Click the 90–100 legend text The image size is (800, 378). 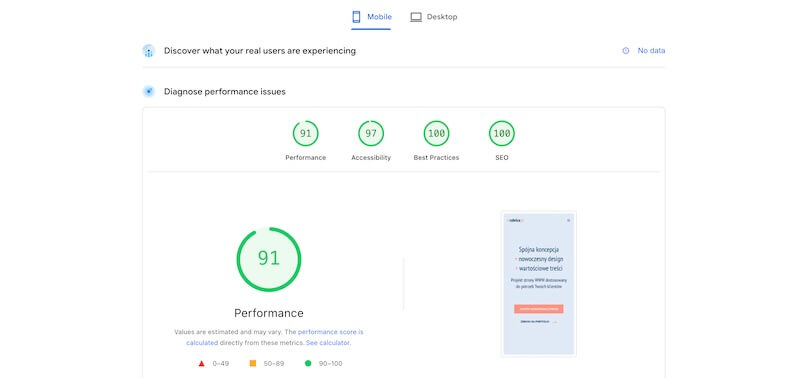tap(330, 364)
